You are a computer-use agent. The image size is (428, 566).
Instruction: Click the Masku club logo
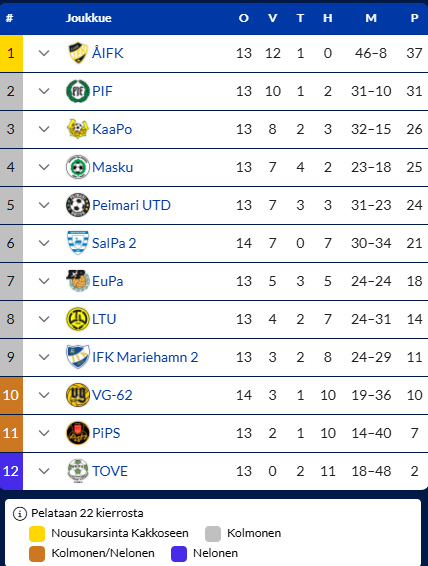[x=78, y=167]
